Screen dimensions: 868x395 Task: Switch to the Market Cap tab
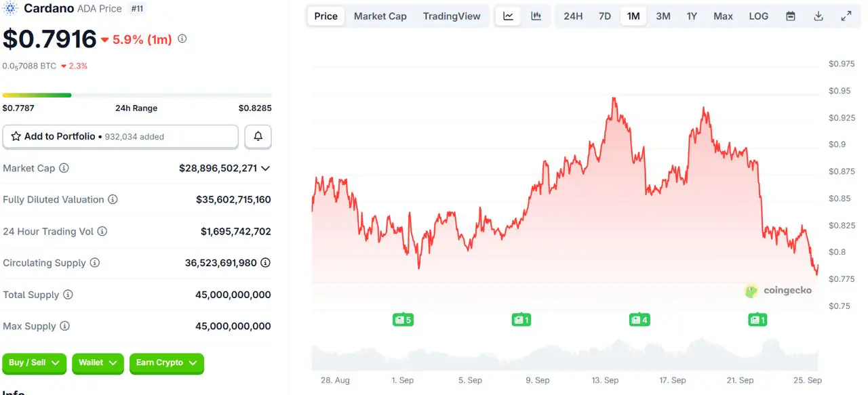(x=380, y=16)
